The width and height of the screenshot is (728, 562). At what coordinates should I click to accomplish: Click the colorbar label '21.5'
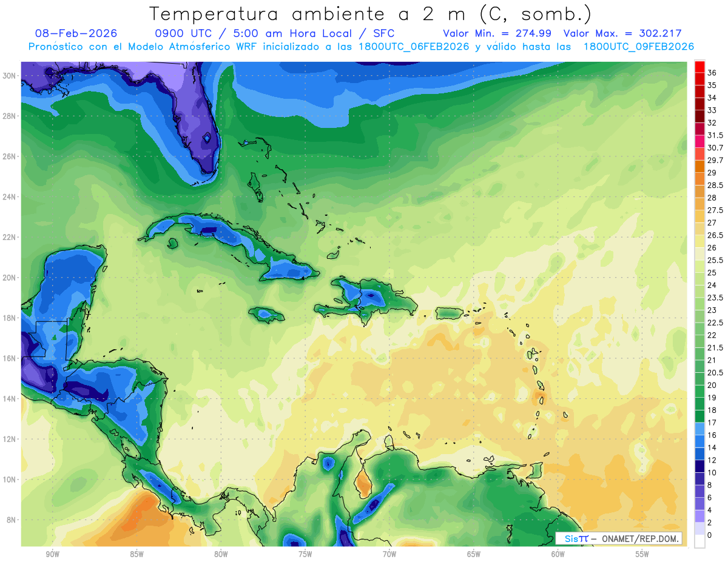715,347
